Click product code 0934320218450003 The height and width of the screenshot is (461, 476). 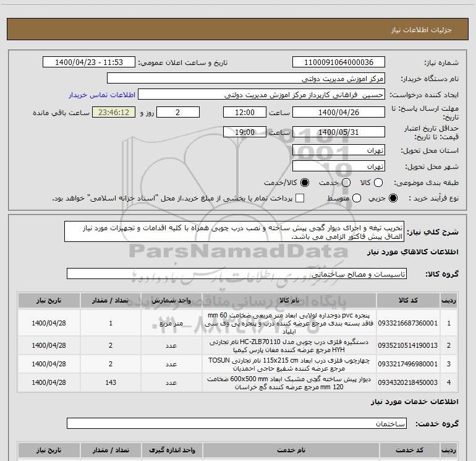(408, 382)
